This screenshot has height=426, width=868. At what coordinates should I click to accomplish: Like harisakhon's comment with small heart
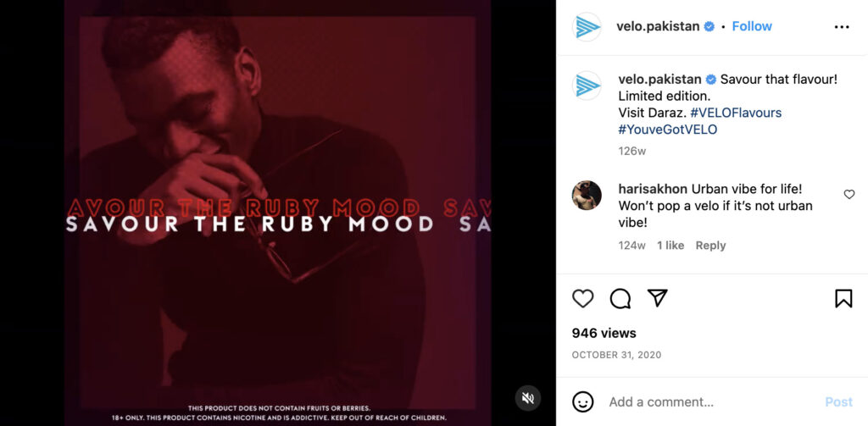click(x=849, y=194)
